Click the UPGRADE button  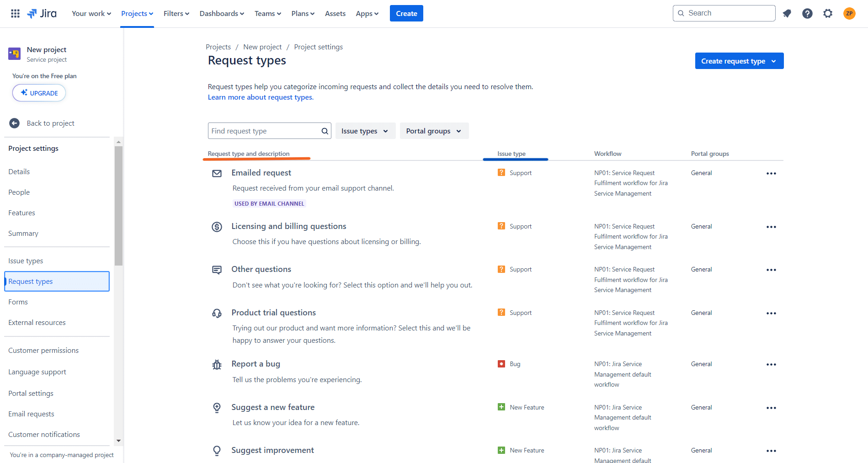click(x=39, y=93)
